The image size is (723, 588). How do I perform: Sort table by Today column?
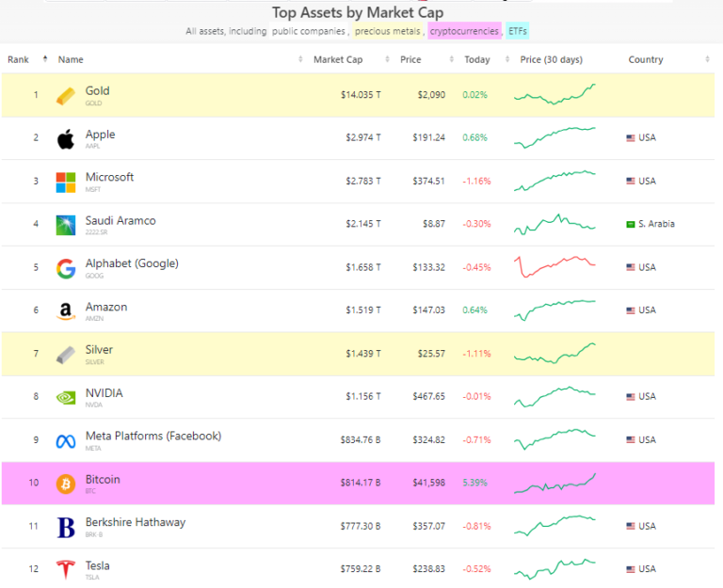coord(476,59)
